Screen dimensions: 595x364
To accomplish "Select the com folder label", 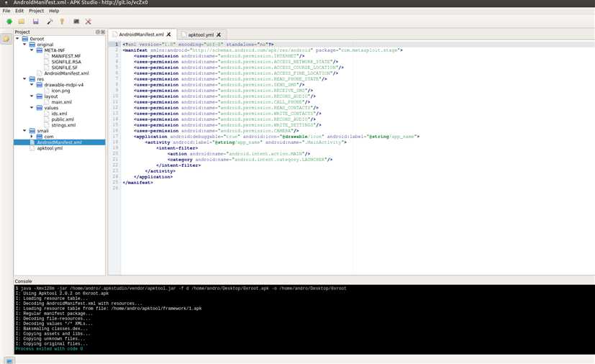I will click(x=49, y=136).
